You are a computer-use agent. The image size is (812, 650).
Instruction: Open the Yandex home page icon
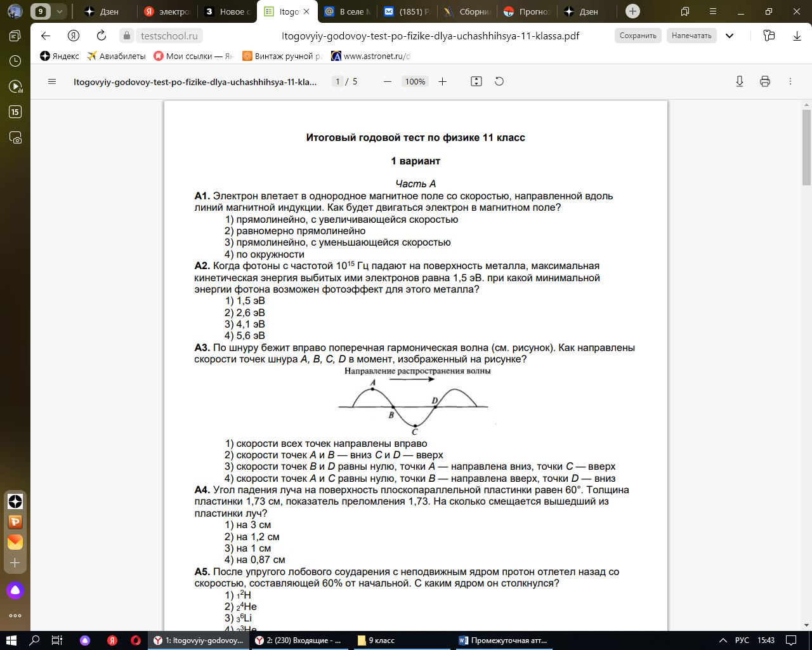pos(74,36)
